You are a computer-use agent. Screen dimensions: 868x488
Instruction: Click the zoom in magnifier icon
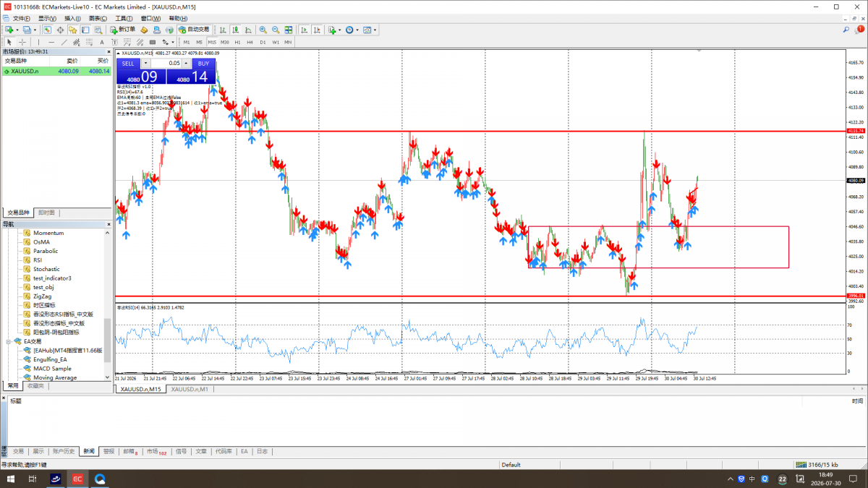pos(263,30)
